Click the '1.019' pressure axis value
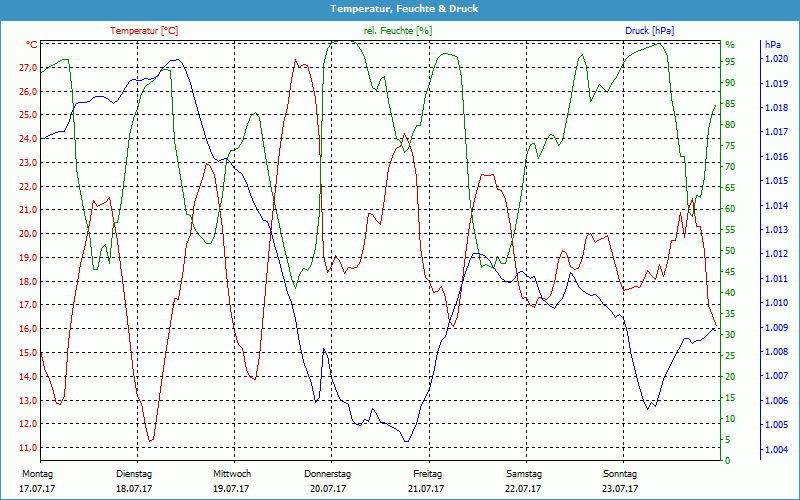This screenshot has height=500, width=800. point(776,83)
